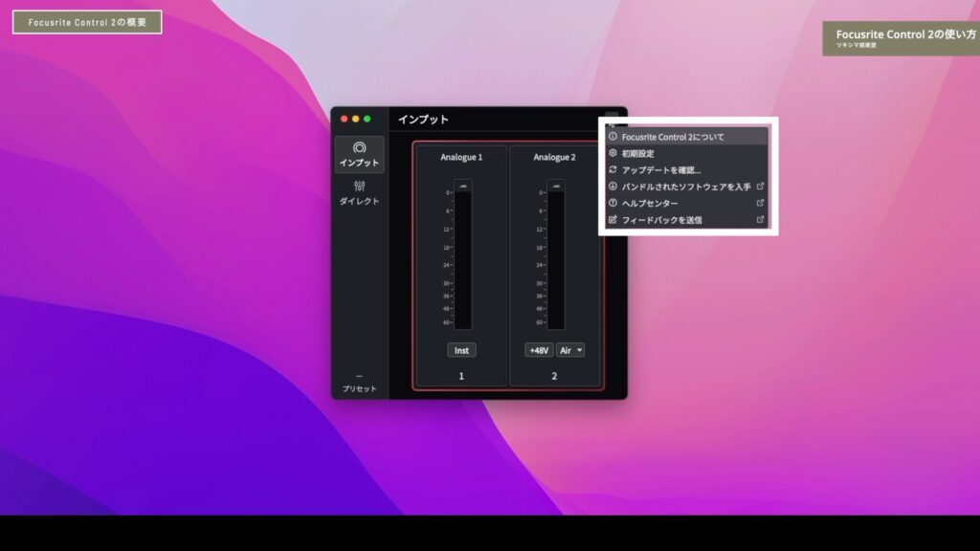Click the download icon for バンドルされたソフトウェア

click(612, 187)
